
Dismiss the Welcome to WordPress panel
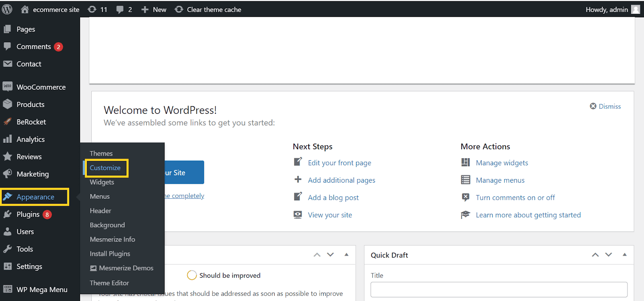(605, 106)
